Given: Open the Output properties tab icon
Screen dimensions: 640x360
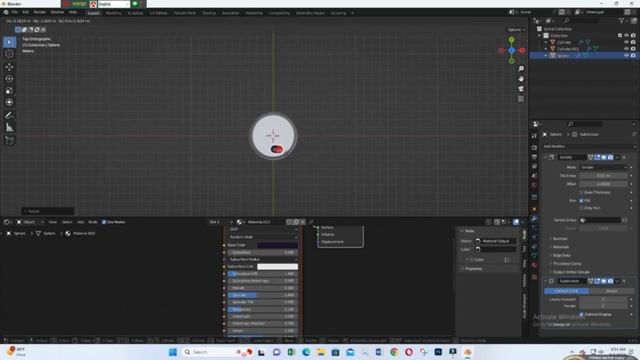Looking at the screenshot, I should coord(534,157).
